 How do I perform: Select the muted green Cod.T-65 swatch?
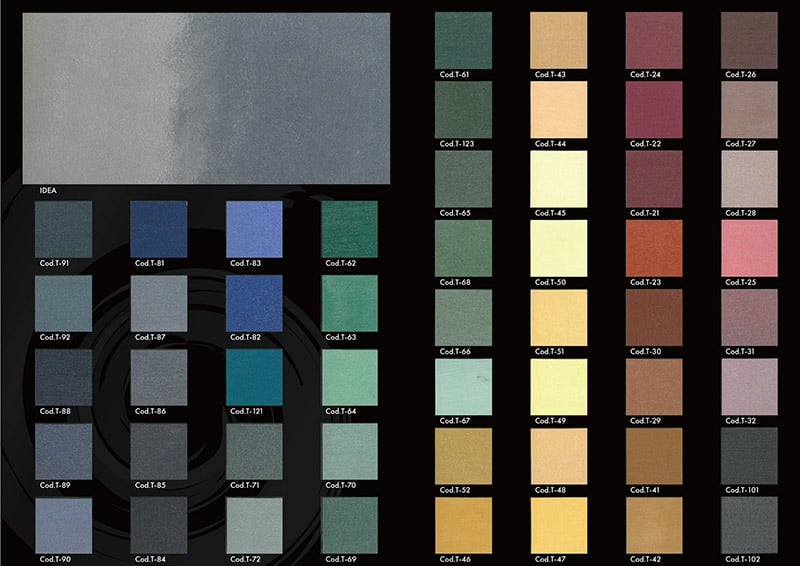coord(463,179)
